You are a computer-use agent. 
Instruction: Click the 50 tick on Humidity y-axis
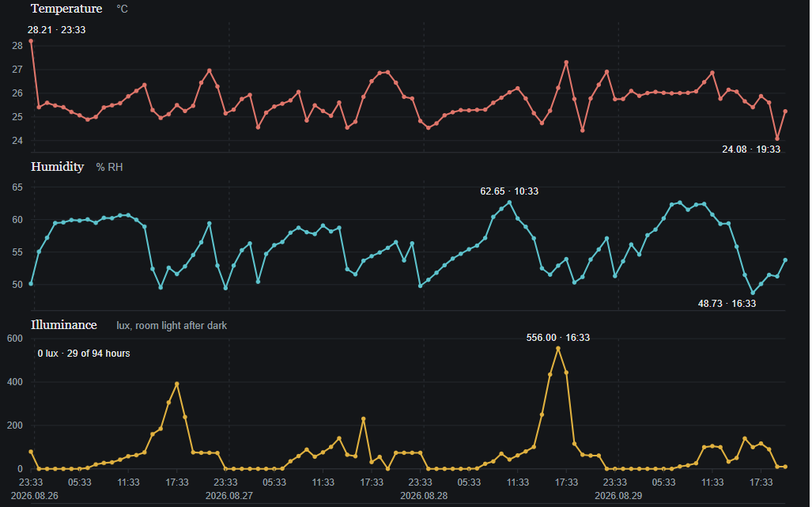tap(17, 284)
